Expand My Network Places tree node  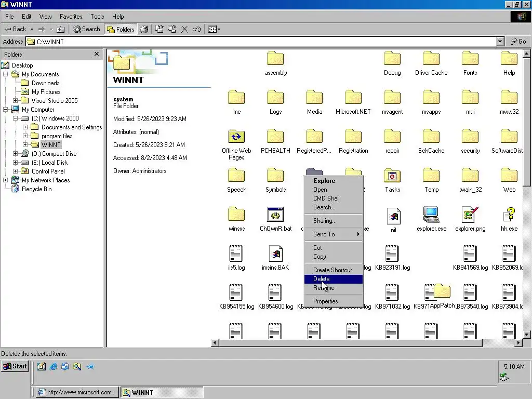(5, 180)
